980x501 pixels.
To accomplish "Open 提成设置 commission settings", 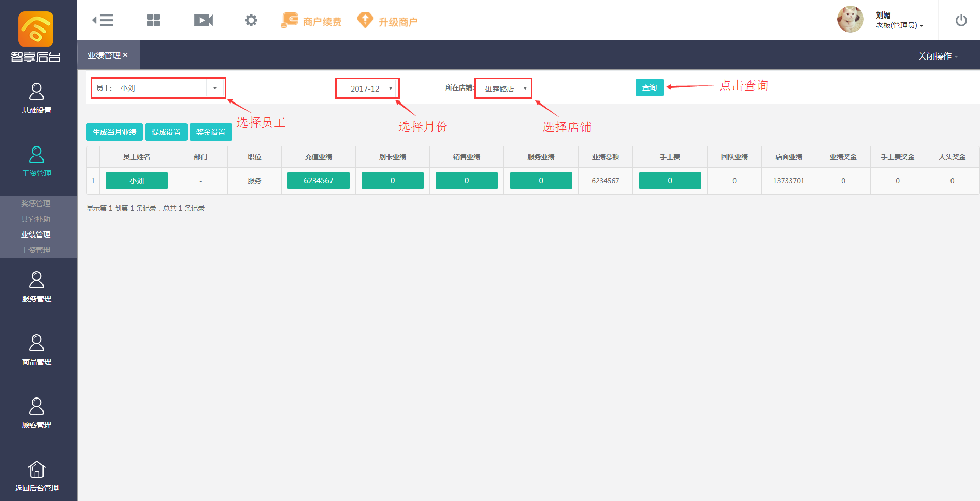I will pyautogui.click(x=166, y=132).
